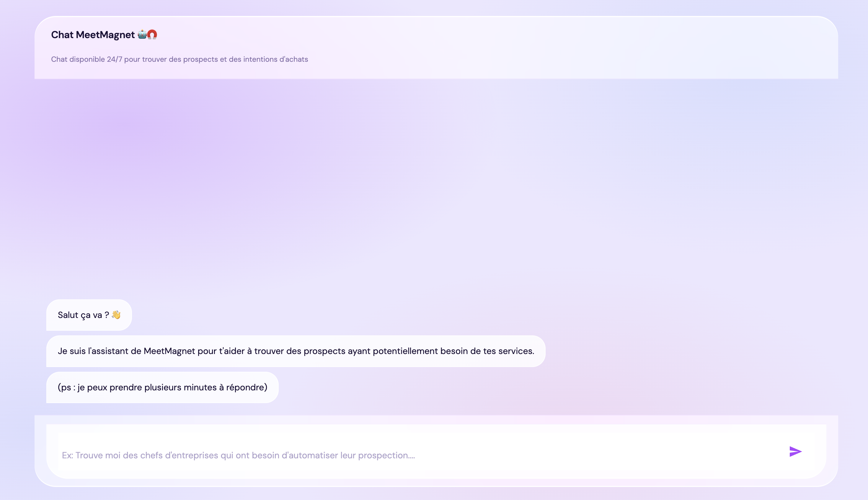The image size is (868, 500).
Task: Click the send control at the right of input
Action: point(795,452)
